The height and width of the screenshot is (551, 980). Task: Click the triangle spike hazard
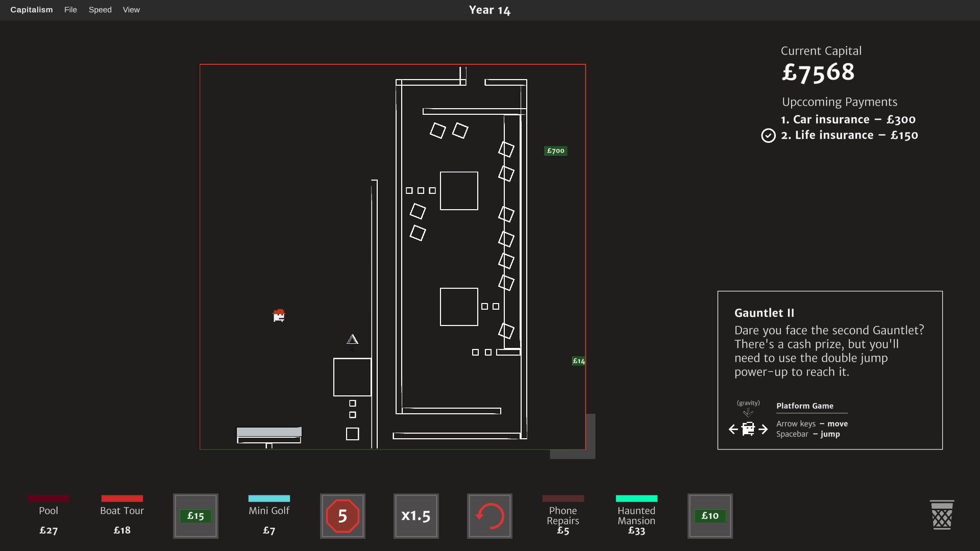[352, 339]
